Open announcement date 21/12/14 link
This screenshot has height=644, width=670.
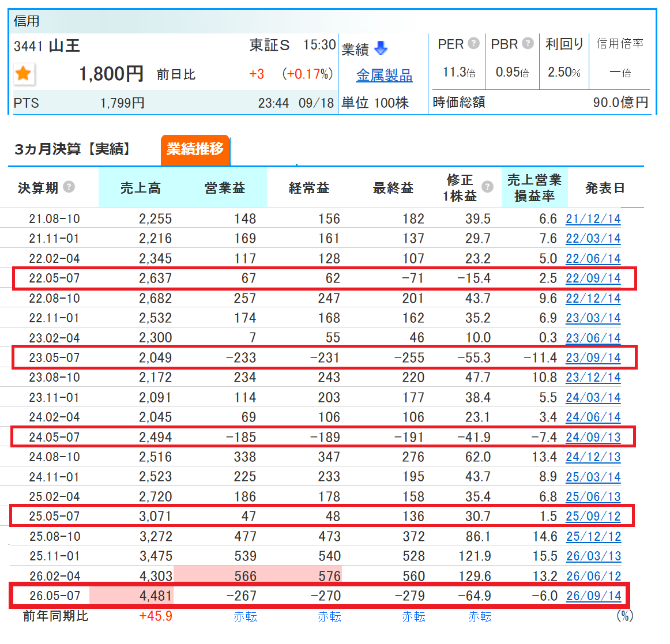(x=593, y=219)
